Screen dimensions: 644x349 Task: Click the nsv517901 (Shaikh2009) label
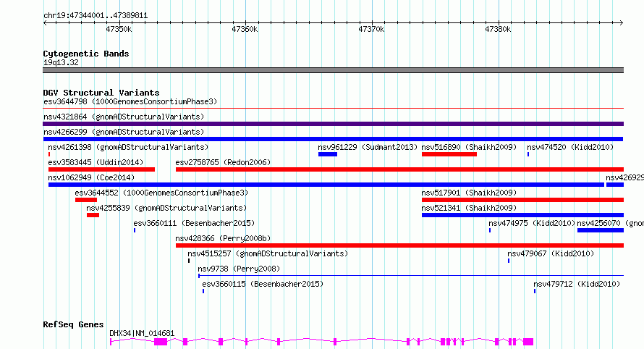(469, 193)
